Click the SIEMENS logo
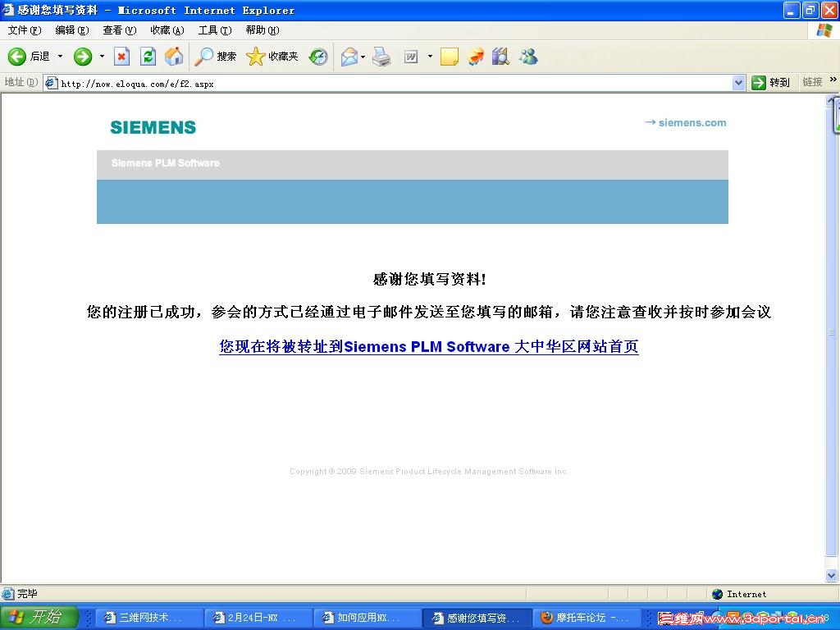Viewport: 840px width, 630px height. (x=153, y=127)
